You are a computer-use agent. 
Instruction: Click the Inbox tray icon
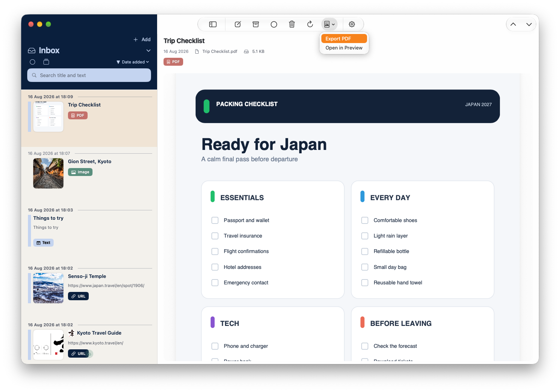(32, 51)
